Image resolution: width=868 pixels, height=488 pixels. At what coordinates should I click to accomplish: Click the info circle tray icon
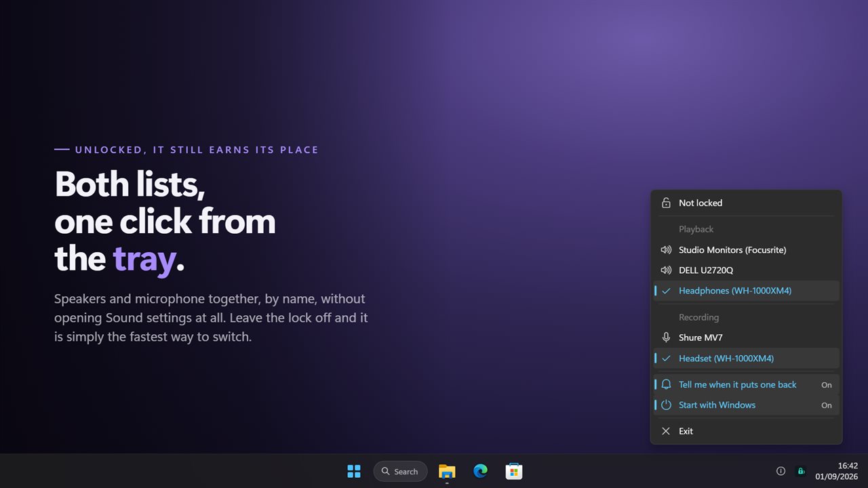781,471
